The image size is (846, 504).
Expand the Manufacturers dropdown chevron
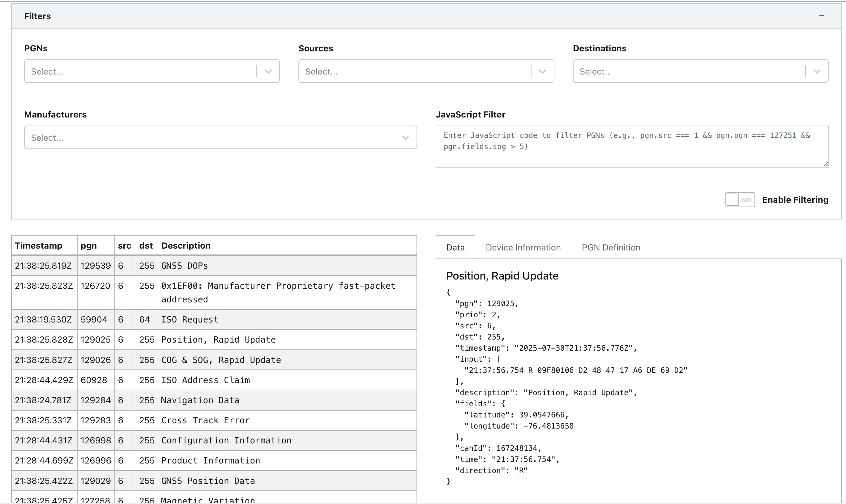(x=405, y=138)
